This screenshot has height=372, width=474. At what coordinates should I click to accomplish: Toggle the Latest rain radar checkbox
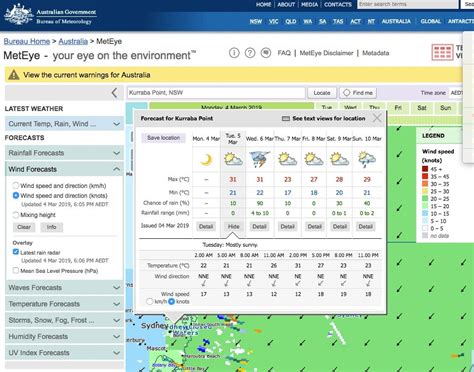(x=16, y=252)
